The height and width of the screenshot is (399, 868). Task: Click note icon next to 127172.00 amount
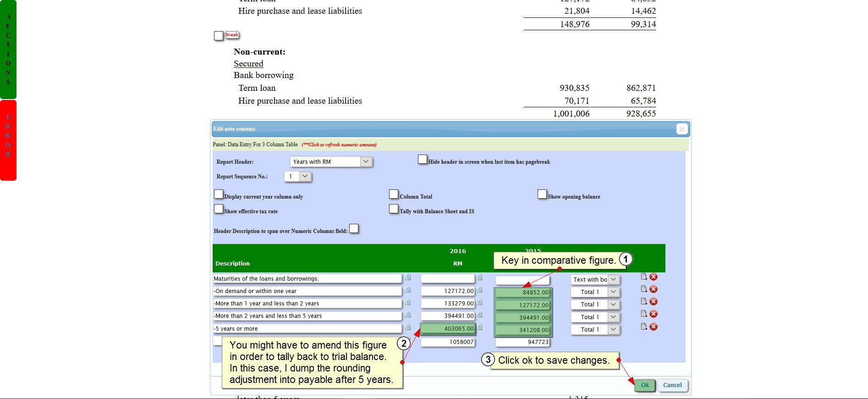coord(479,290)
